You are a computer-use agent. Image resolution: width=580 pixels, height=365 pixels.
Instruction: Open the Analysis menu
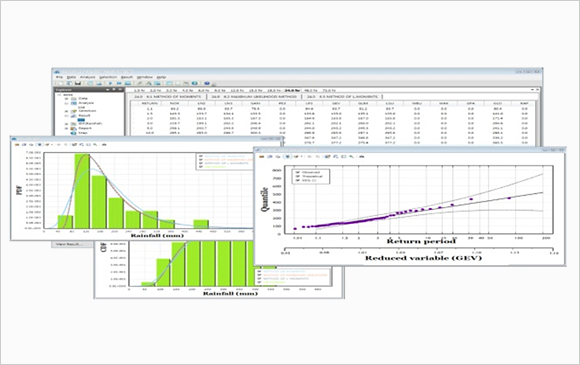tap(88, 77)
